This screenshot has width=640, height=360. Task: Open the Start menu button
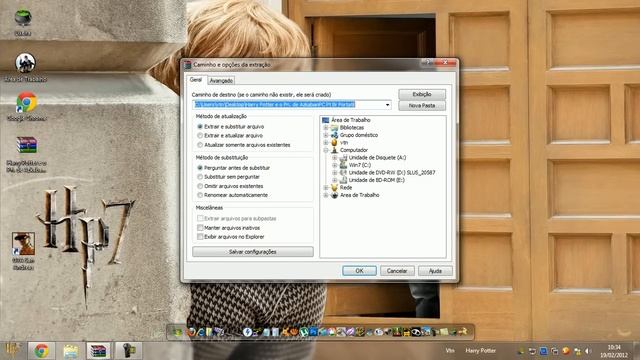(x=11, y=350)
